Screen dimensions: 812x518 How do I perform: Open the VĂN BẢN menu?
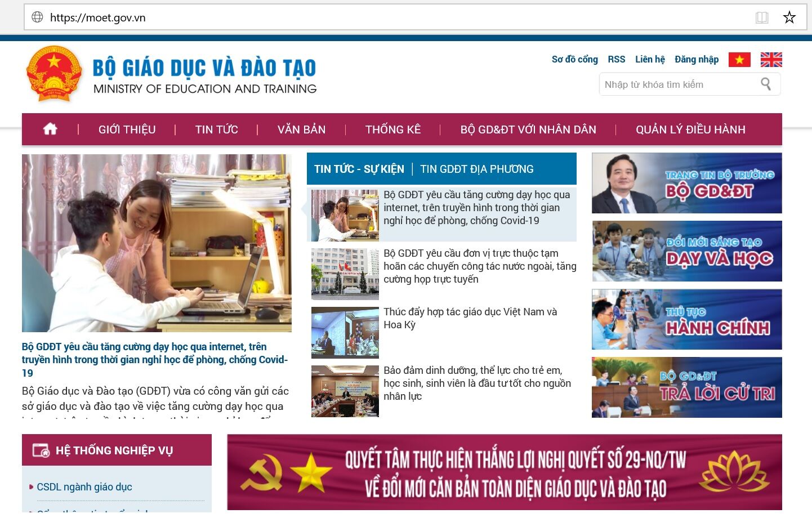[301, 129]
